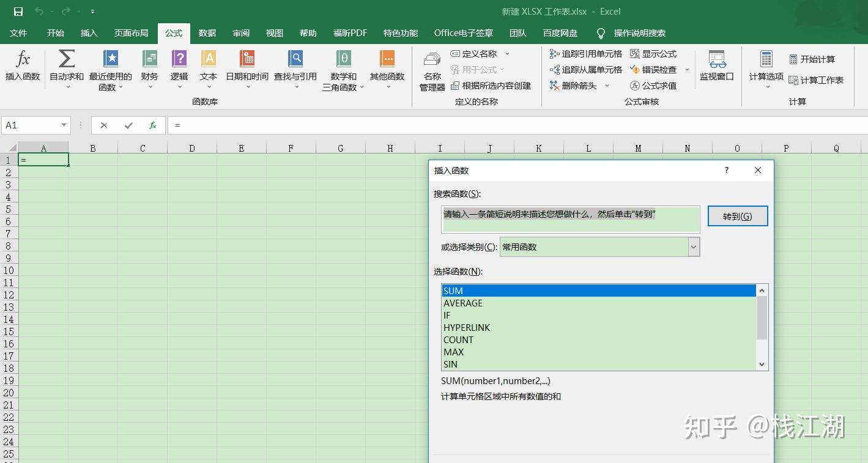Click the fx icon beside formula bar
This screenshot has width=868, height=463.
(153, 125)
